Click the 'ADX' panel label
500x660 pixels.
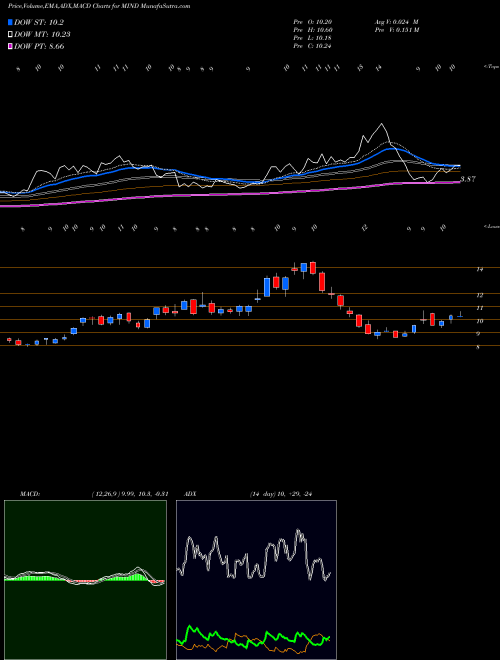coord(190,494)
